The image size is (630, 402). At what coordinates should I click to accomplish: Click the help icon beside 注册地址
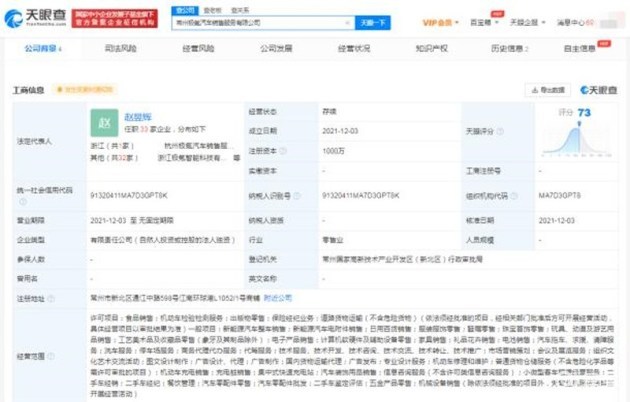51,299
